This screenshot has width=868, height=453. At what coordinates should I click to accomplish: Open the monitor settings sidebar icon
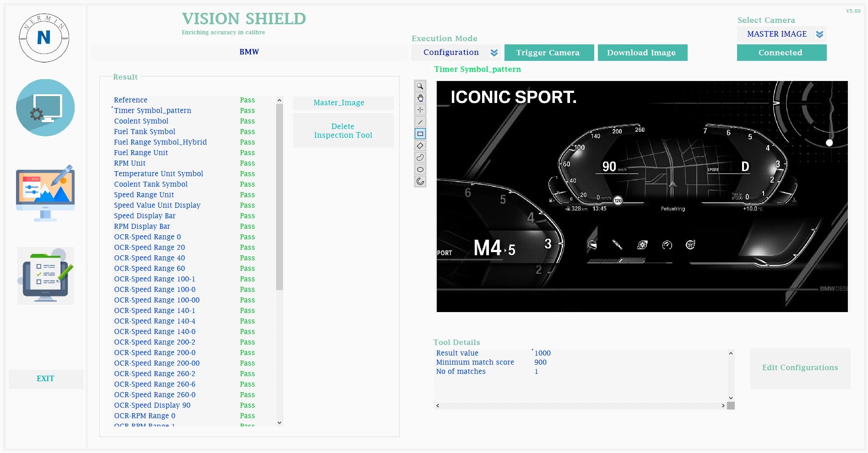click(45, 107)
